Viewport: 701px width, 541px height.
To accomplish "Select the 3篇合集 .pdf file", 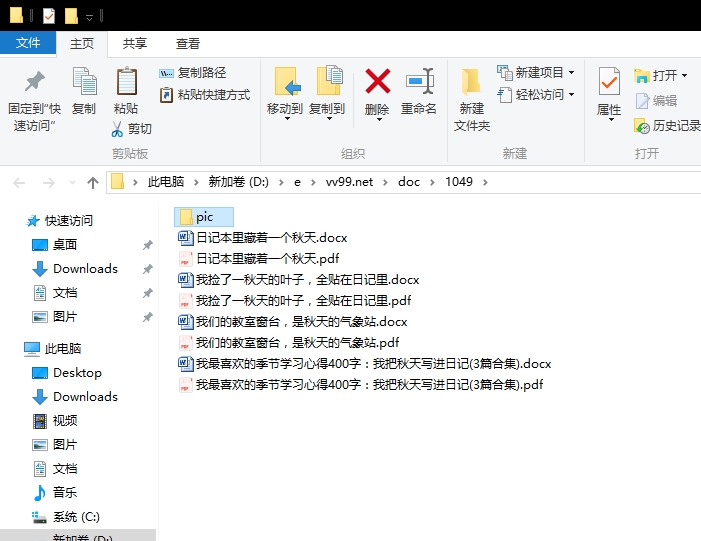I will [x=360, y=385].
